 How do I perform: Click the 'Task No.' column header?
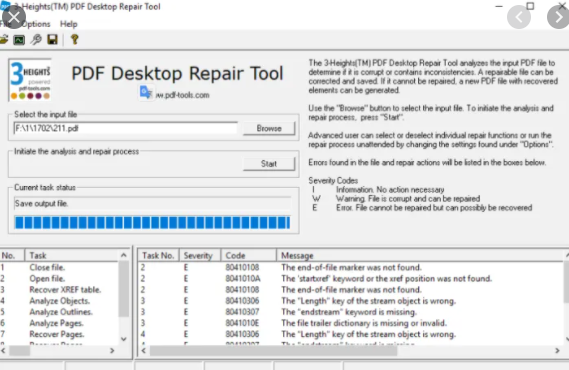tap(158, 255)
